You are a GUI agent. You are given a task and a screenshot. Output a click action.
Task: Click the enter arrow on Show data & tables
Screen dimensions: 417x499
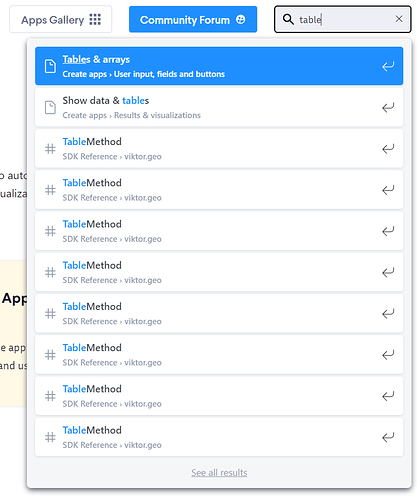[388, 107]
